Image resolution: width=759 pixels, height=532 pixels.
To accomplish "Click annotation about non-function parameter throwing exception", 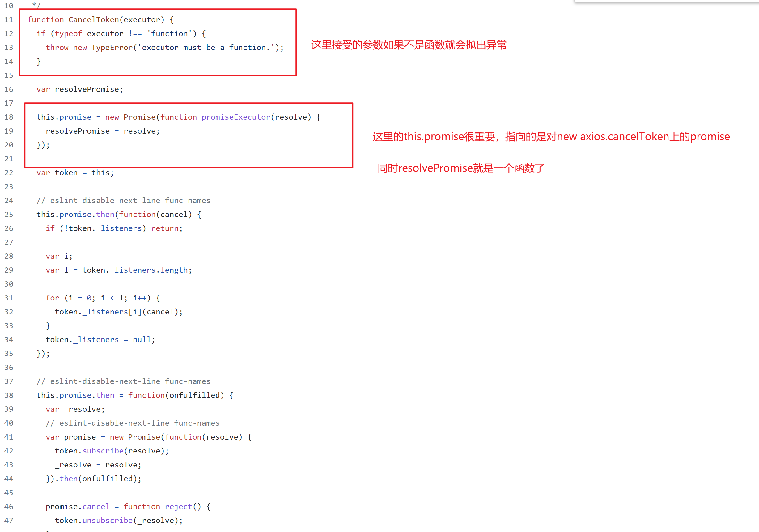I will click(409, 45).
